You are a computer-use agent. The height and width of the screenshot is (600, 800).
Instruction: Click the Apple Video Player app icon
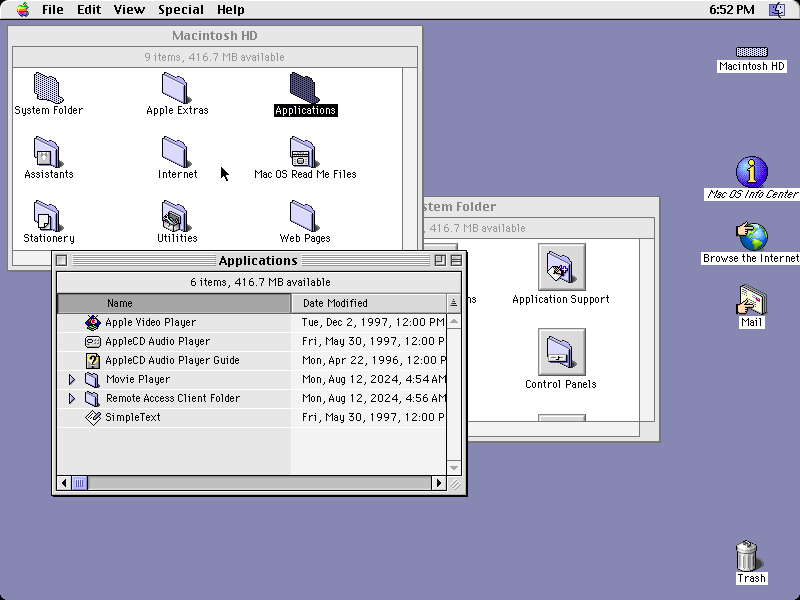(93, 322)
